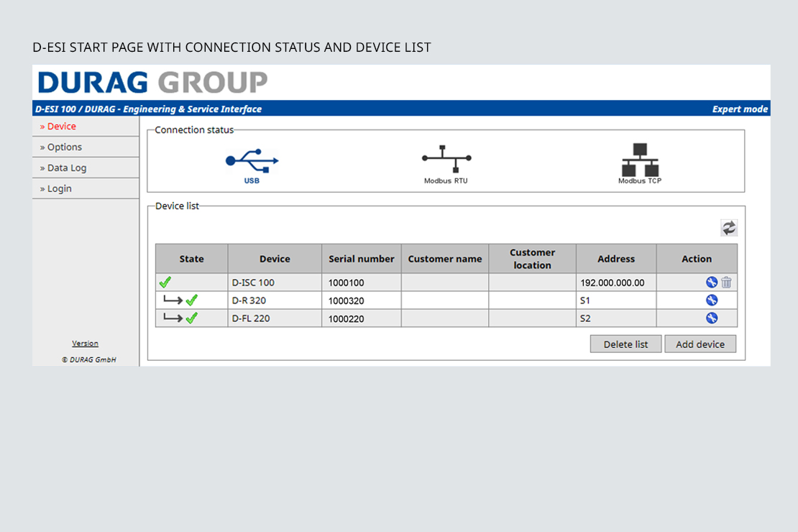Screen dimensions: 798x532
Task: Click the Delete list button
Action: [x=625, y=344]
